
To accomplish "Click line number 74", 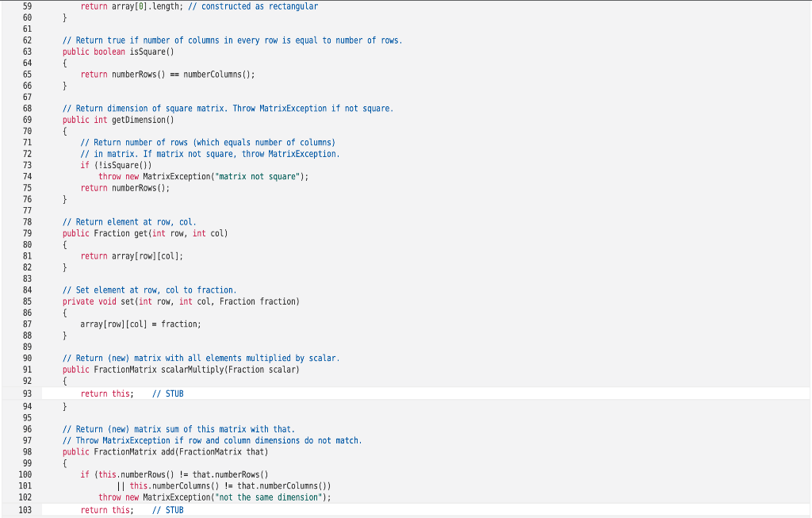I will tap(28, 176).
